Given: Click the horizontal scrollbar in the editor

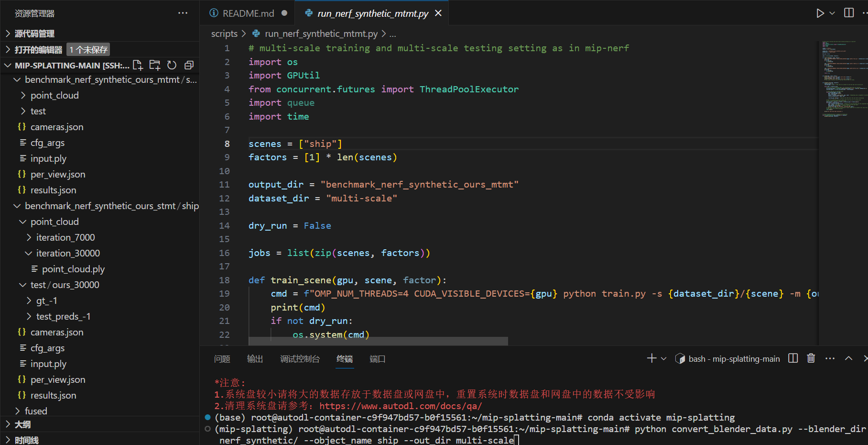Looking at the screenshot, I should point(378,341).
